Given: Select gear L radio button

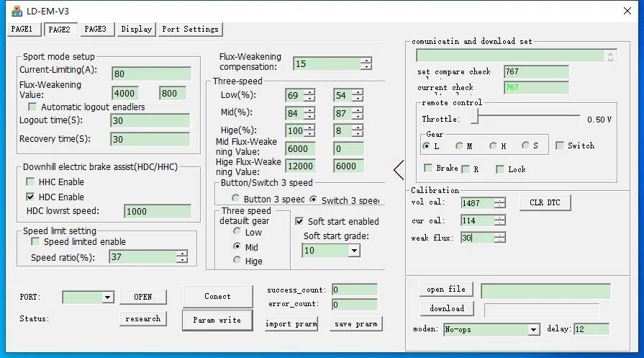Looking at the screenshot, I should tap(426, 146).
